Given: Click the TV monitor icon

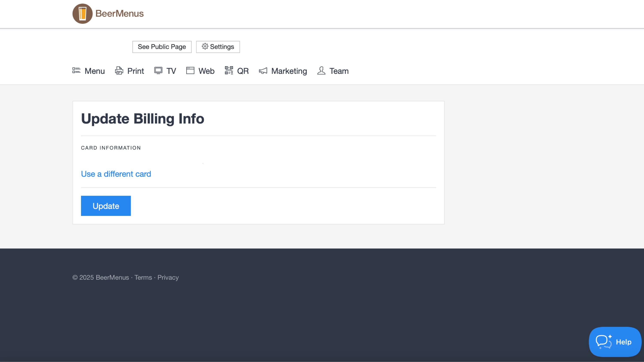Looking at the screenshot, I should [158, 70].
